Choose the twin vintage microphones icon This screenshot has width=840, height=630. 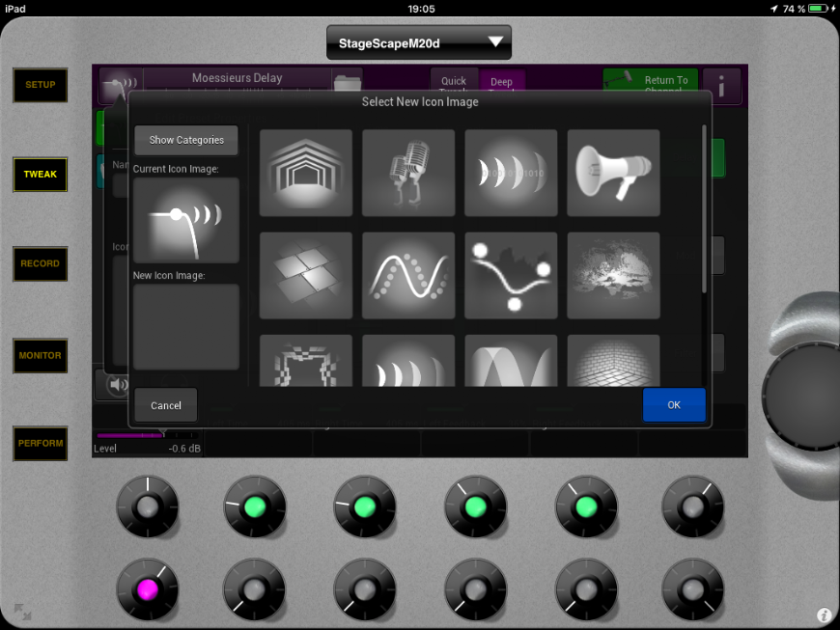pyautogui.click(x=408, y=173)
